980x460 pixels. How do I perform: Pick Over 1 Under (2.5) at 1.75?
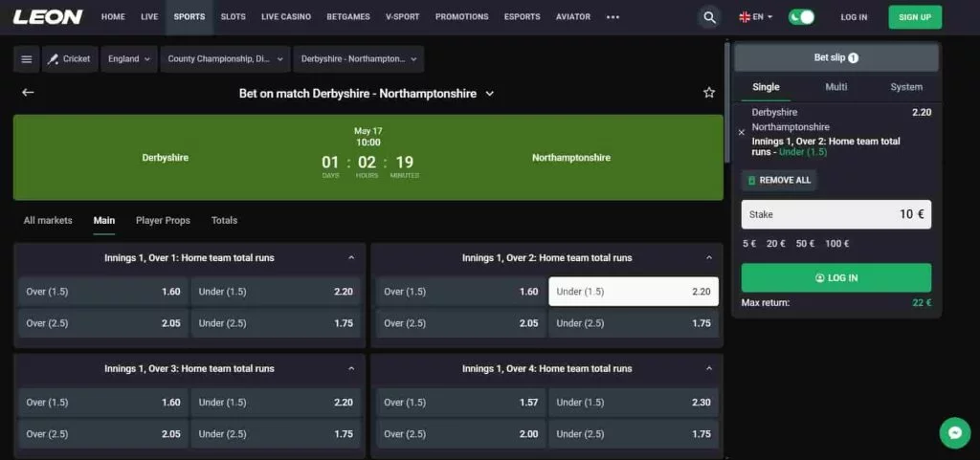pyautogui.click(x=276, y=323)
